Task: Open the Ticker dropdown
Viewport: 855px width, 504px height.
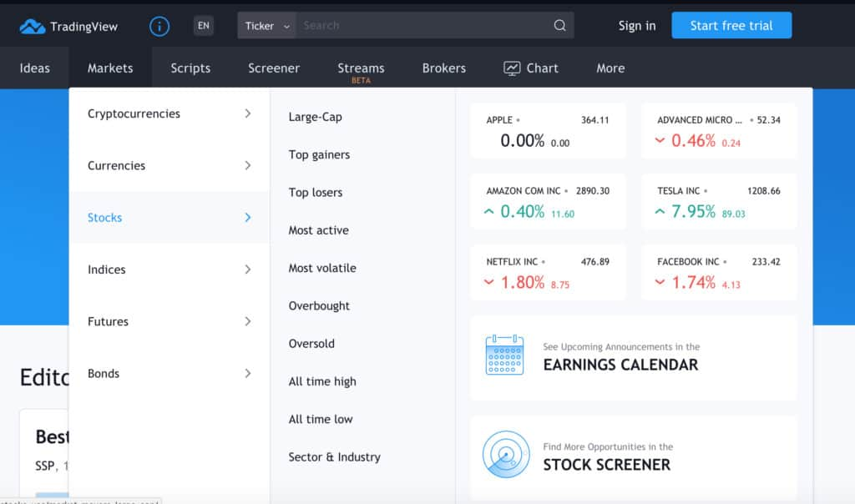Action: tap(266, 26)
